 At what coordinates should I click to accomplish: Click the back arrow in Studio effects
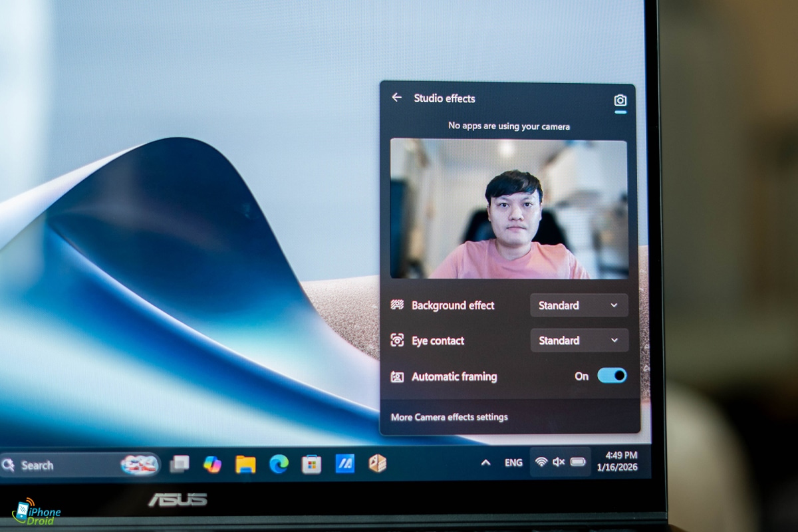click(397, 98)
